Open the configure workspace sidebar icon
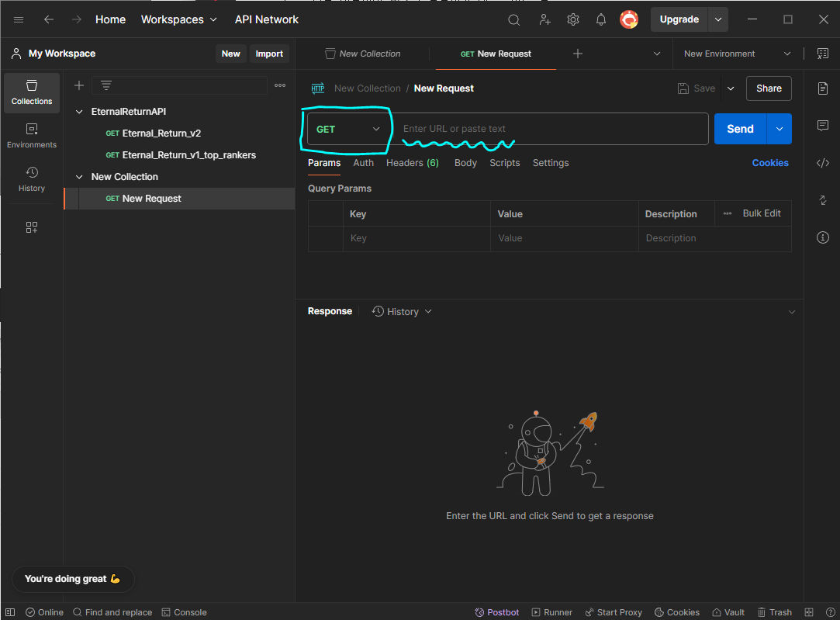 [32, 227]
